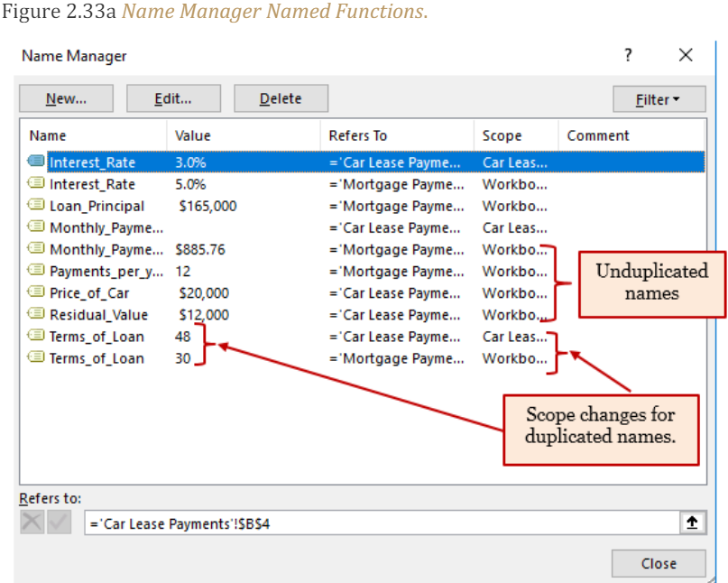Click the Payments_per_y... value 12
Screen dimensions: 728x583
click(x=183, y=272)
